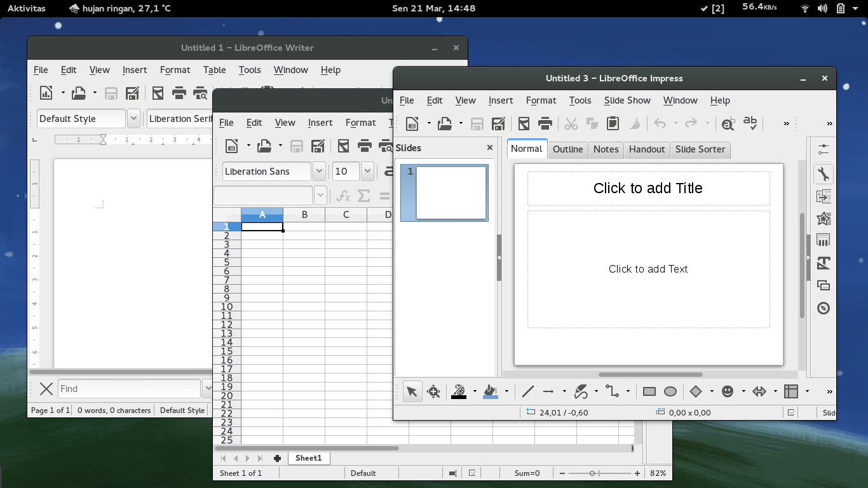The width and height of the screenshot is (868, 488).
Task: Click Export PDF icon in Writer toolbar
Action: [x=158, y=93]
